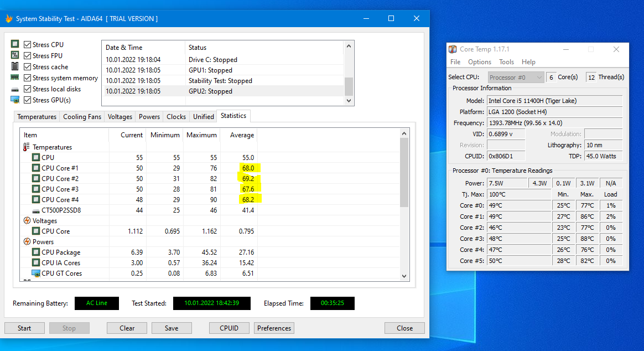644x351 pixels.
Task: Click the CPU Core #4 chip icon
Action: [36, 199]
